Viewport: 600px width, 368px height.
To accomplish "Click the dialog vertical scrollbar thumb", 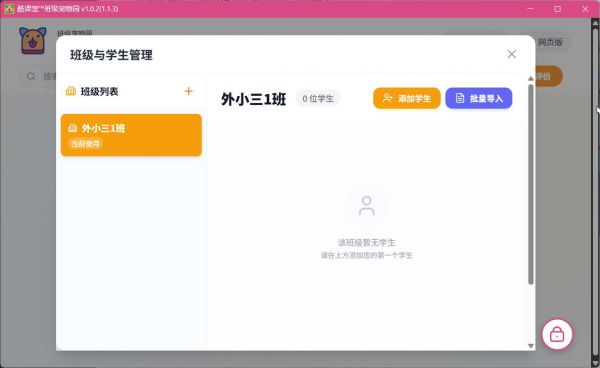I will (x=531, y=184).
